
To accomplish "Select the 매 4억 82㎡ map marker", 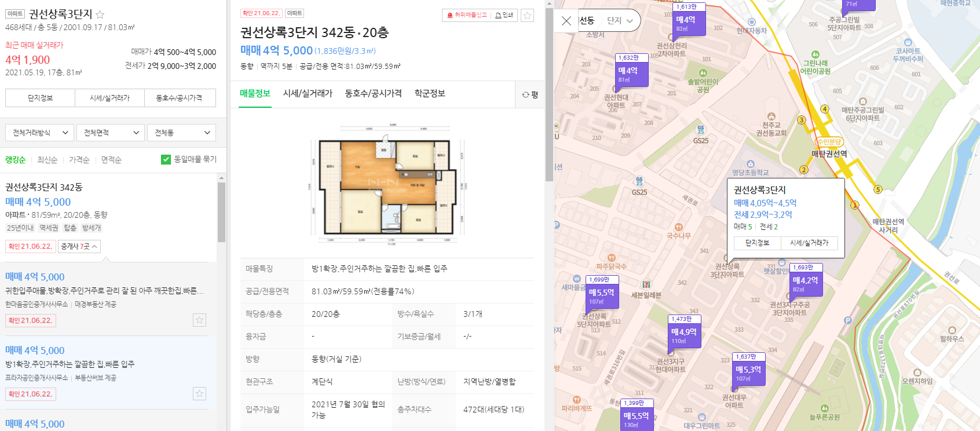I will (x=689, y=21).
